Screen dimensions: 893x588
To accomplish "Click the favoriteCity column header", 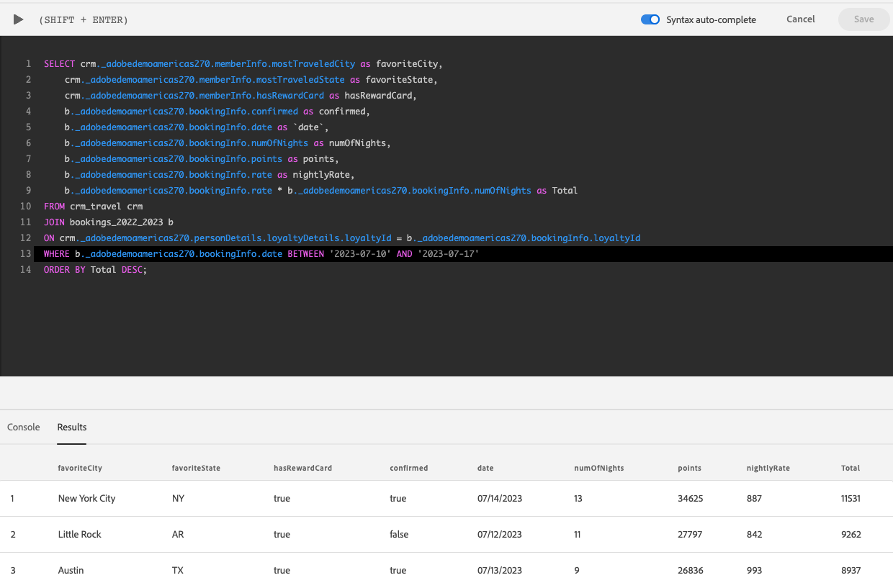I will (80, 468).
